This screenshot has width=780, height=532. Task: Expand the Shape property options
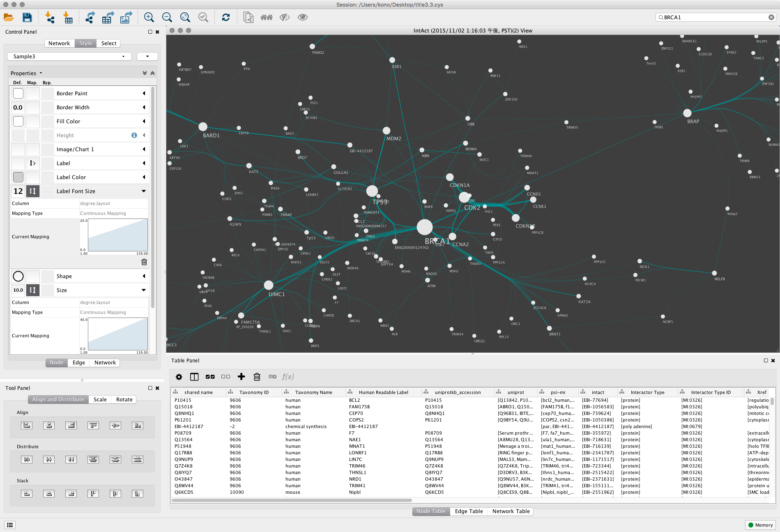coord(143,276)
